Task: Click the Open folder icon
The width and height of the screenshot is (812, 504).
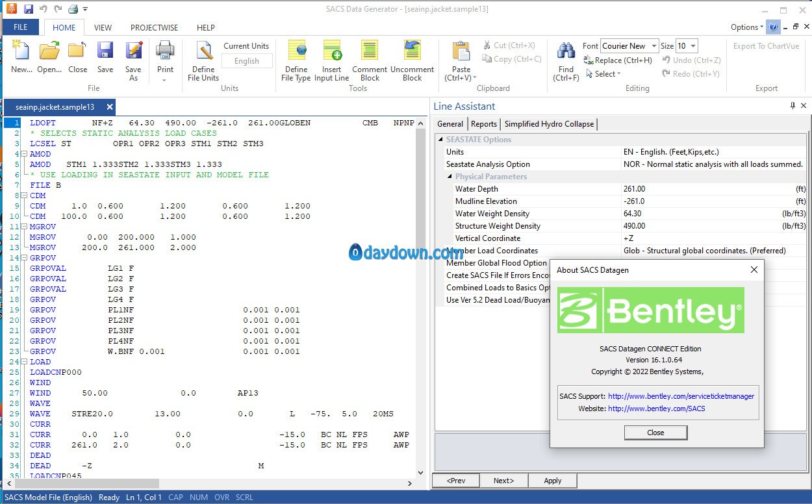Action: 49,51
